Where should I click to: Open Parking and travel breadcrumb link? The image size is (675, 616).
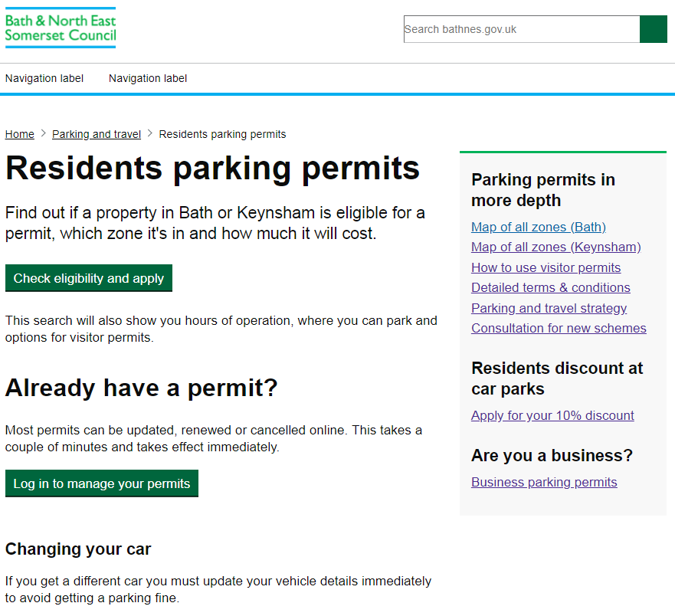pyautogui.click(x=96, y=134)
